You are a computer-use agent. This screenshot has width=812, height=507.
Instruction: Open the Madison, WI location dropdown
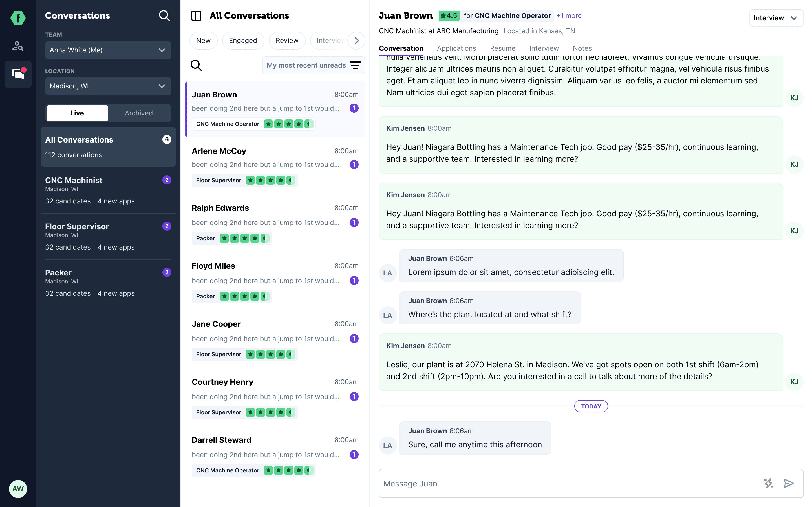[x=108, y=86]
